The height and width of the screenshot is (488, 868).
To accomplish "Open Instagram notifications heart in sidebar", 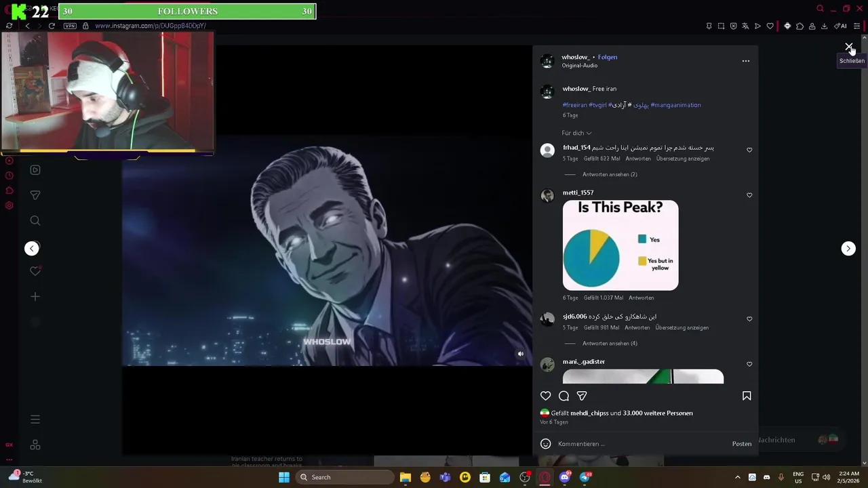I will (35, 271).
